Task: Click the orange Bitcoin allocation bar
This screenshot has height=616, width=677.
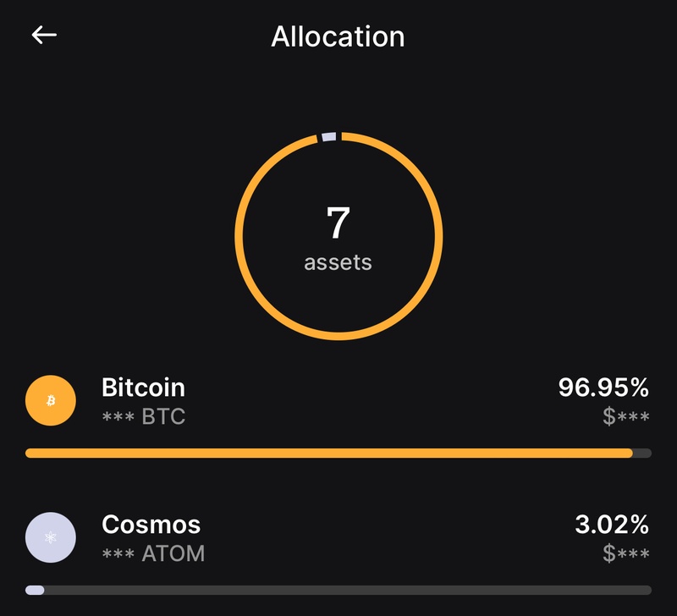Action: click(x=328, y=454)
